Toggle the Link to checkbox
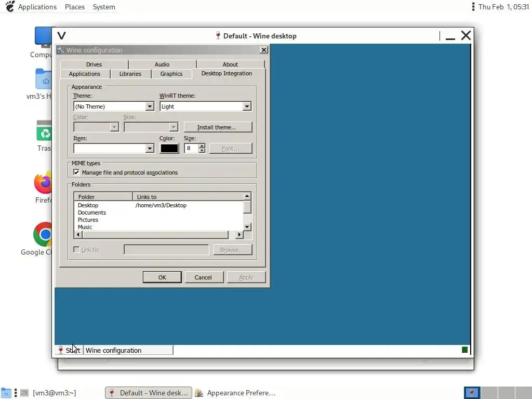 [x=77, y=250]
